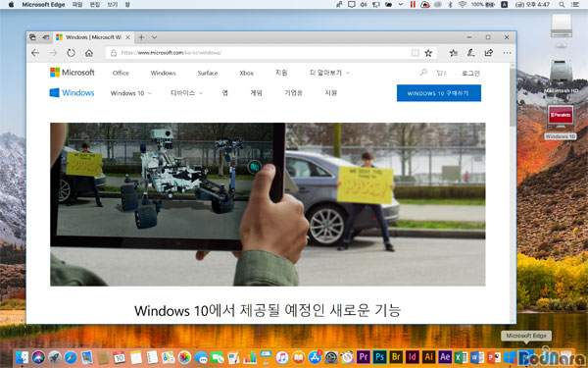Screen dimensions: 588x368
Task: Show the tab previews chevron
Action: [x=154, y=37]
